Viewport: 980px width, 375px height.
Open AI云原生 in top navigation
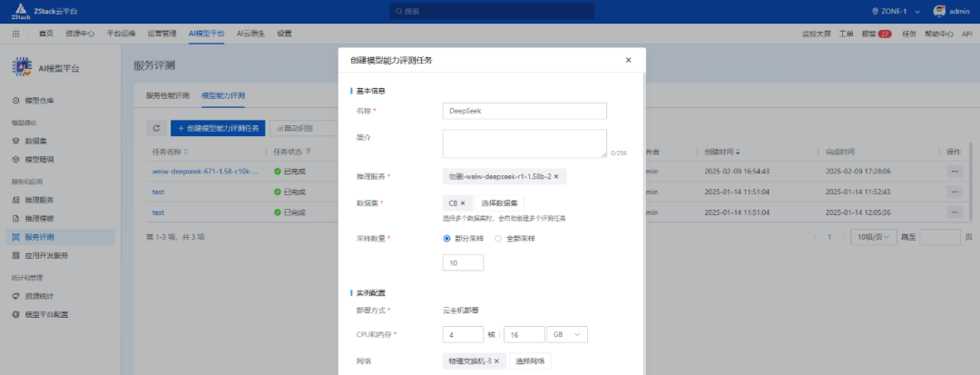(250, 34)
